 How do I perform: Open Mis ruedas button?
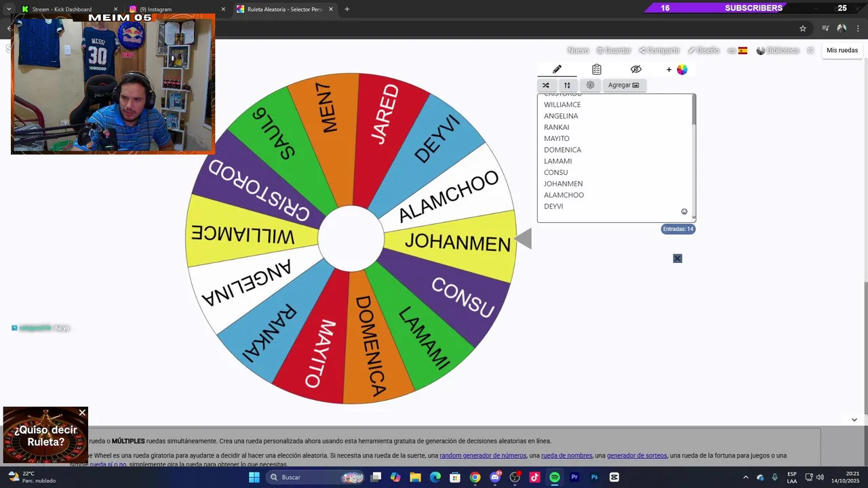point(842,50)
